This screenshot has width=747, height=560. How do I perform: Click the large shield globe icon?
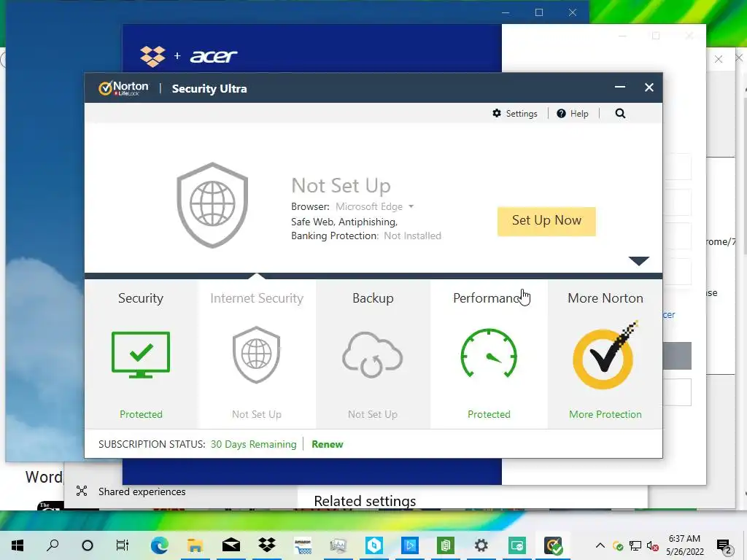tap(212, 205)
